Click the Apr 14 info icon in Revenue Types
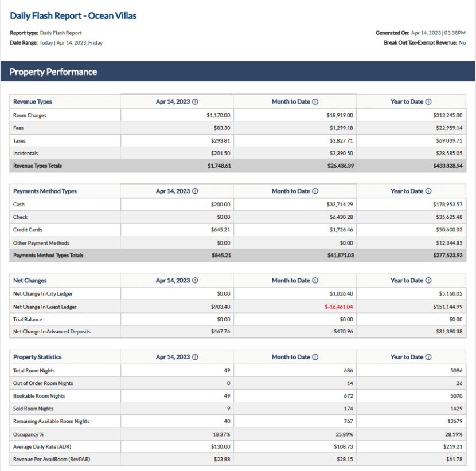Viewport: 476px width, 471px height. pos(196,101)
